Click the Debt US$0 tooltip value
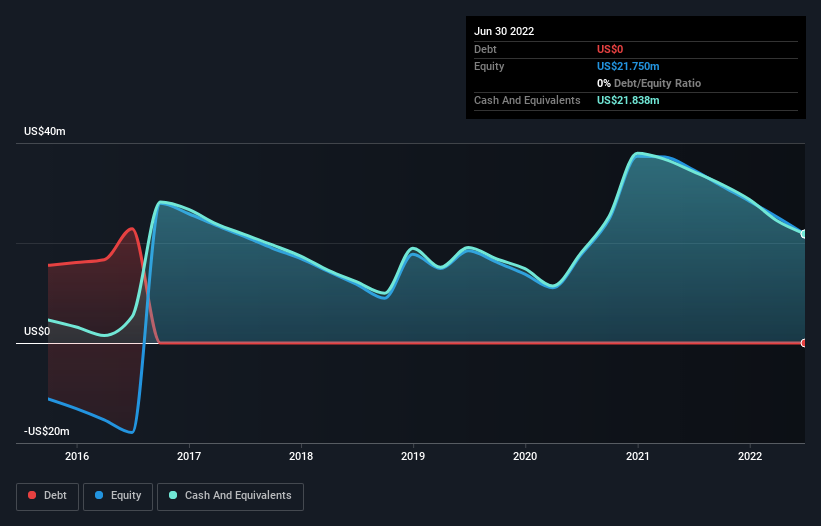The image size is (821, 526). 610,49
